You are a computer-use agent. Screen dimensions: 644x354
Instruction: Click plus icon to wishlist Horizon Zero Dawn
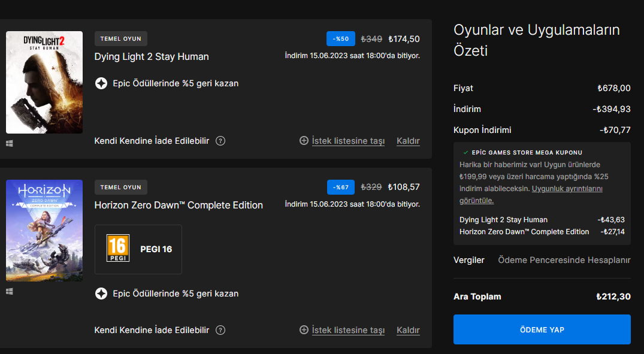click(x=304, y=330)
